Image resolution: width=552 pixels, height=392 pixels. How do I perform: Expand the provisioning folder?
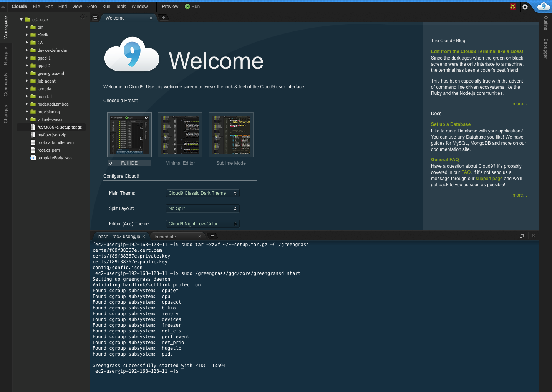[x=27, y=112]
